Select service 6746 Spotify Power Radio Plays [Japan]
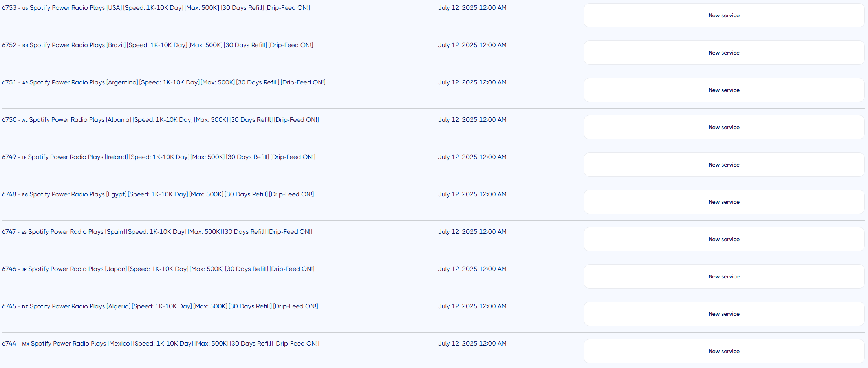The width and height of the screenshot is (868, 368). (x=158, y=269)
